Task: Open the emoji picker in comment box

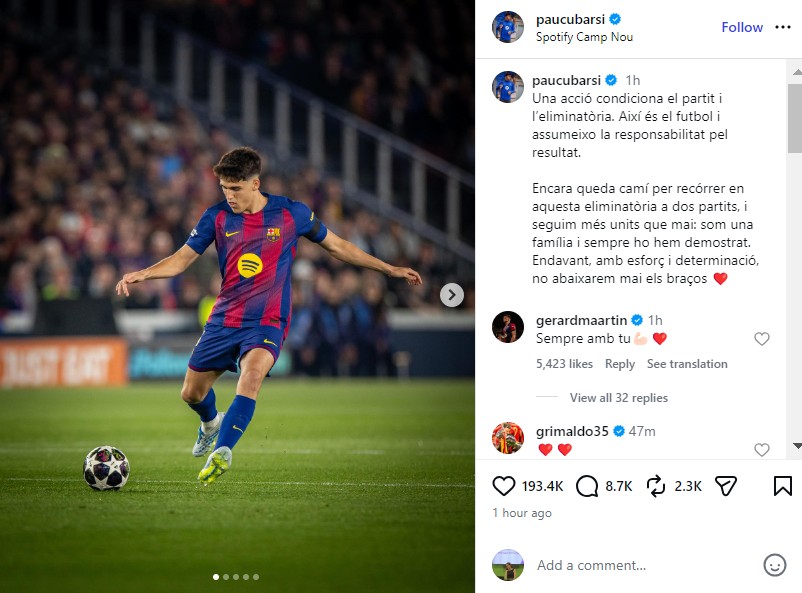Action: tap(774, 565)
